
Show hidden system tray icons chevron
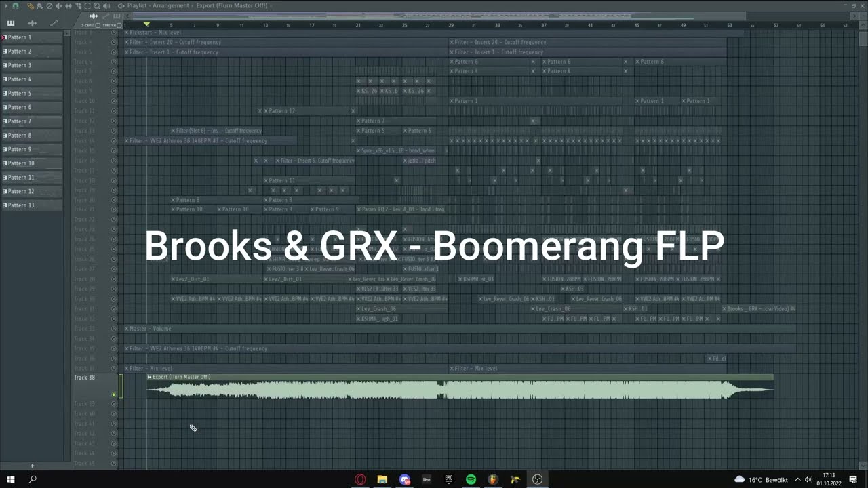pyautogui.click(x=797, y=479)
